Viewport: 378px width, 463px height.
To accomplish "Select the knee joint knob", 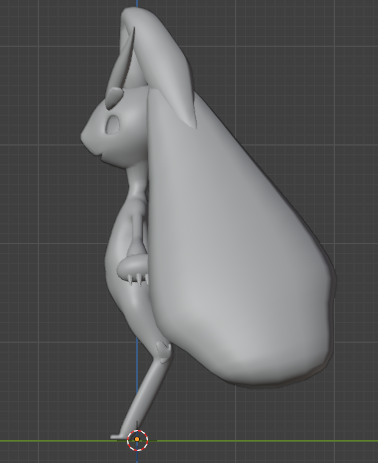I will (163, 351).
